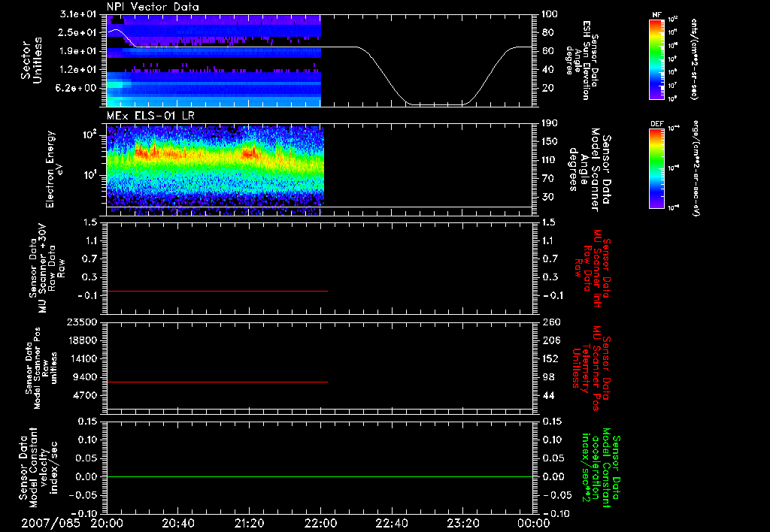Select the 'NPI Vector Data' panel title
Viewport: 770px width, 532px height.
tap(153, 7)
